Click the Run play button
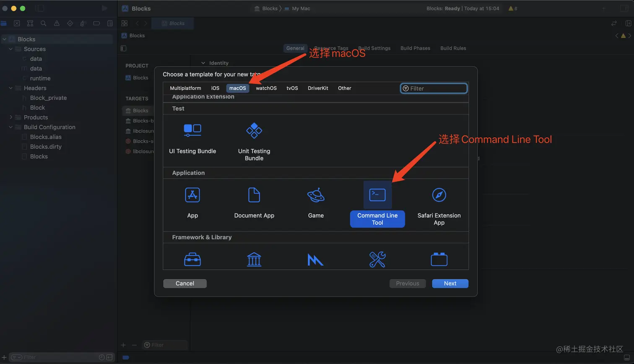The height and width of the screenshot is (364, 634). [x=104, y=8]
